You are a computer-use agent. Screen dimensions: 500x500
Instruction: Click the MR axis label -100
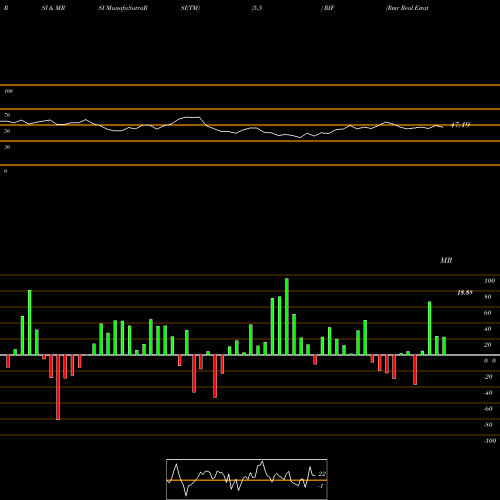[x=490, y=441]
